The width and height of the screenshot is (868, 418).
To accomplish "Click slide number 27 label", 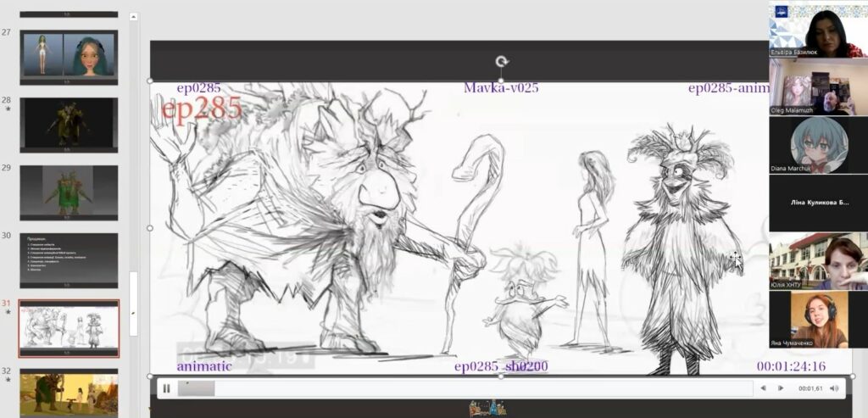I will coord(6,32).
